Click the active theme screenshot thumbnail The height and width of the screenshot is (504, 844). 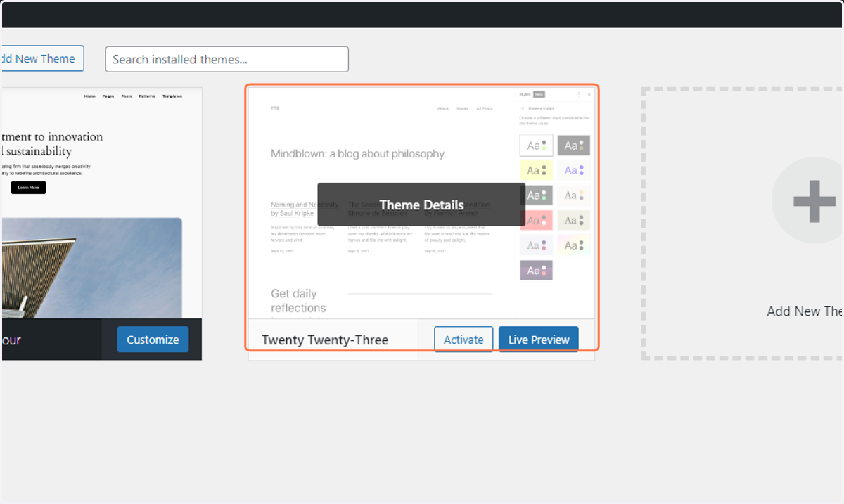[x=101, y=203]
